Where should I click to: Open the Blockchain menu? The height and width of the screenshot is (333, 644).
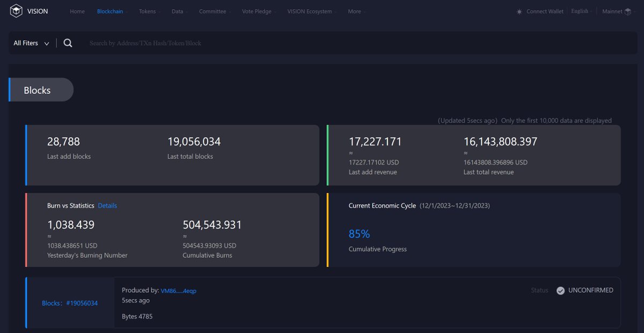(x=112, y=11)
